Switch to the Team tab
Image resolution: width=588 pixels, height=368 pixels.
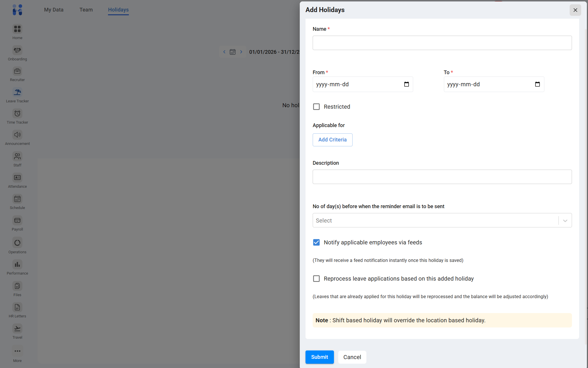pyautogui.click(x=86, y=10)
